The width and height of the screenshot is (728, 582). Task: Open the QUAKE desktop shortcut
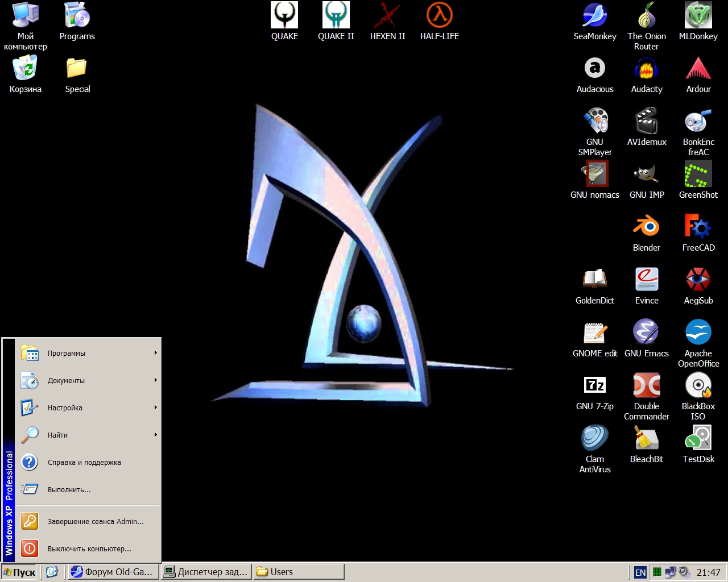[284, 16]
